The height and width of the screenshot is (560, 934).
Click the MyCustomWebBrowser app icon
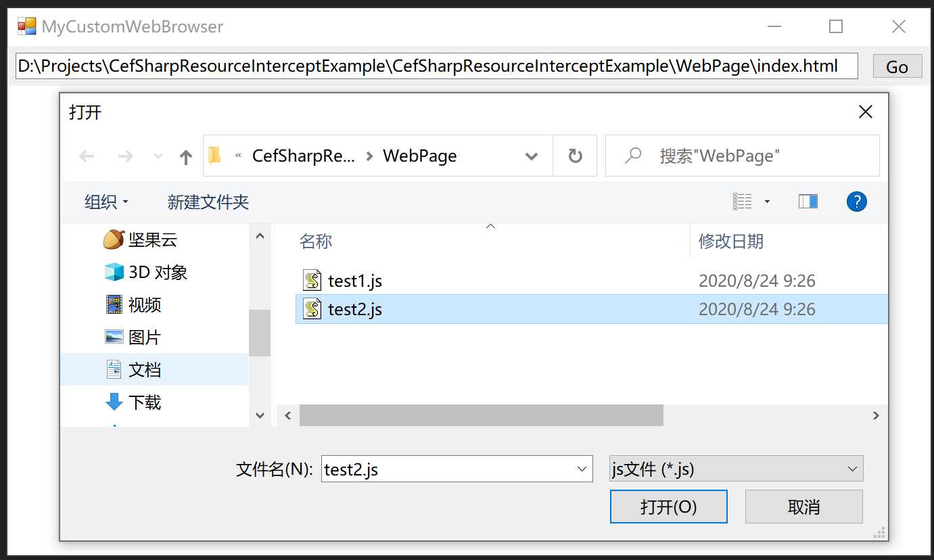(27, 26)
